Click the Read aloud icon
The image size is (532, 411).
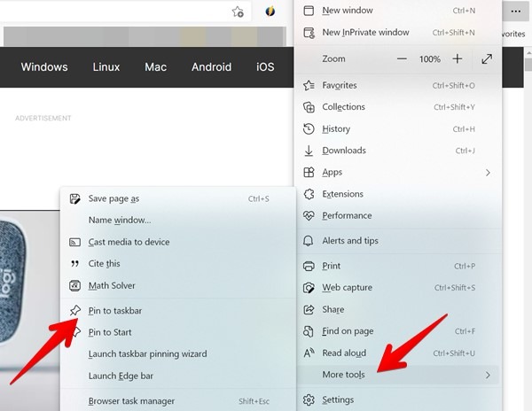(x=309, y=353)
